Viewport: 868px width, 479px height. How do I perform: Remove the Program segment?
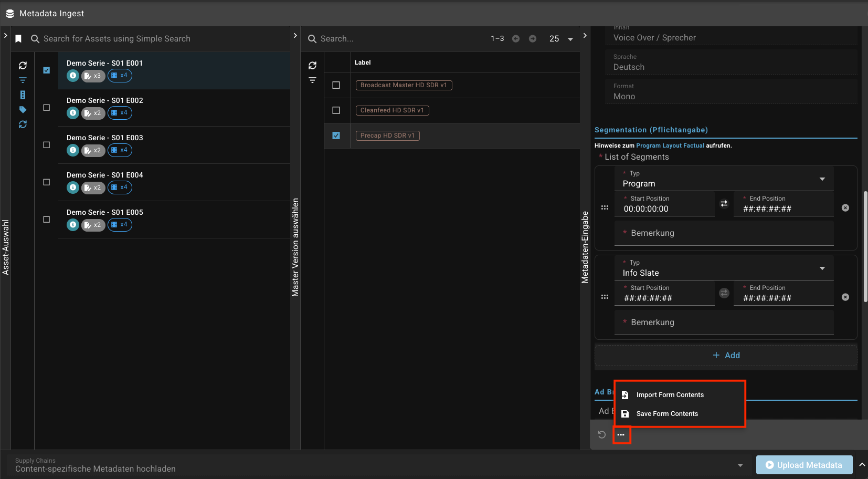845,208
